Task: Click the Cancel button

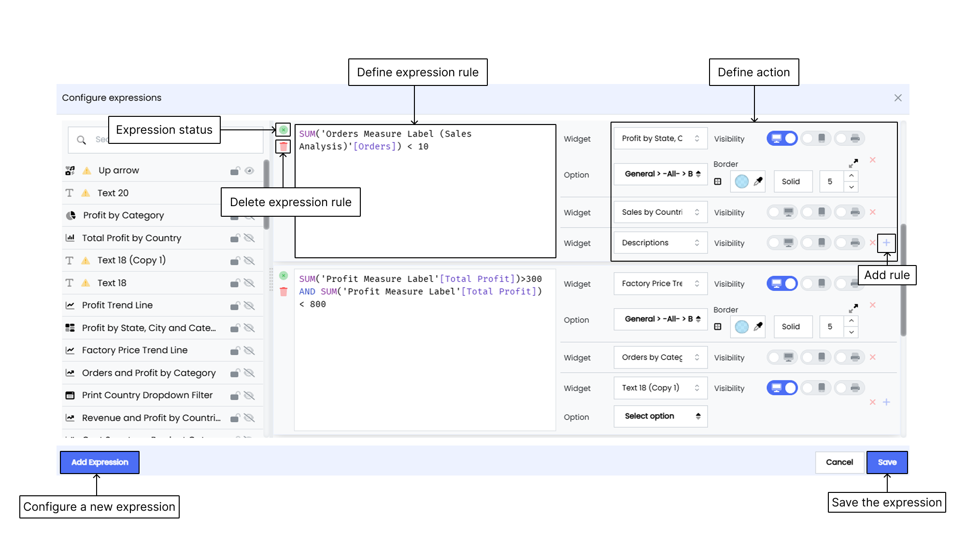Action: [x=839, y=462]
